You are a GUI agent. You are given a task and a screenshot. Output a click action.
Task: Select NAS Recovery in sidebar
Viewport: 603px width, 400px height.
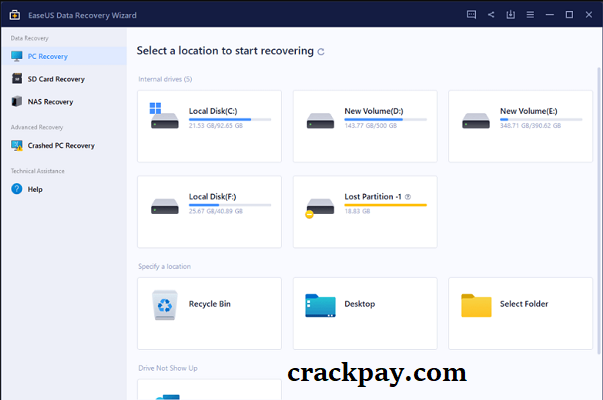(64, 102)
